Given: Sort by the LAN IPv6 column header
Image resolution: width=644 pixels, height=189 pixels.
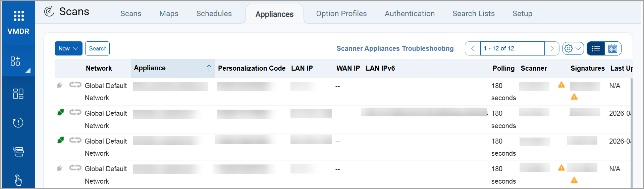Looking at the screenshot, I should (x=380, y=68).
